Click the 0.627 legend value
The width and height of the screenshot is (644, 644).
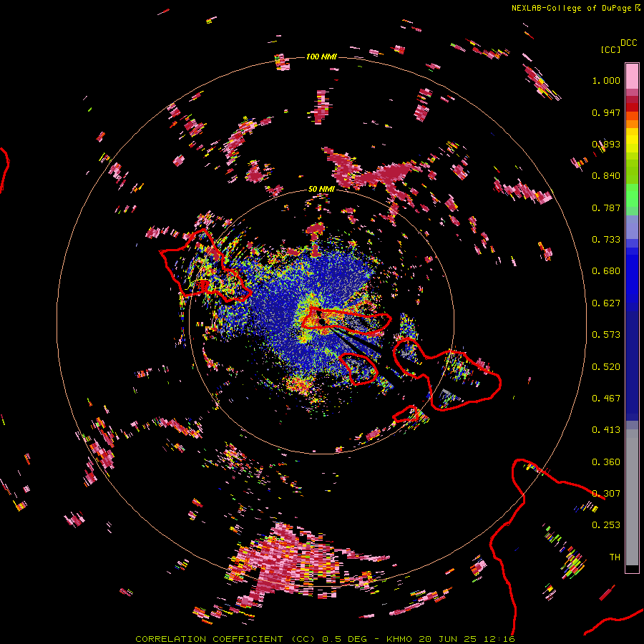(606, 303)
